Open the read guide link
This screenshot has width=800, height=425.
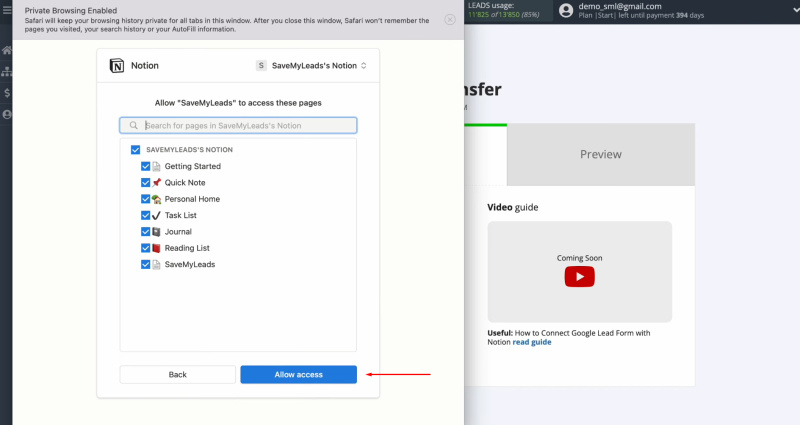[532, 342]
